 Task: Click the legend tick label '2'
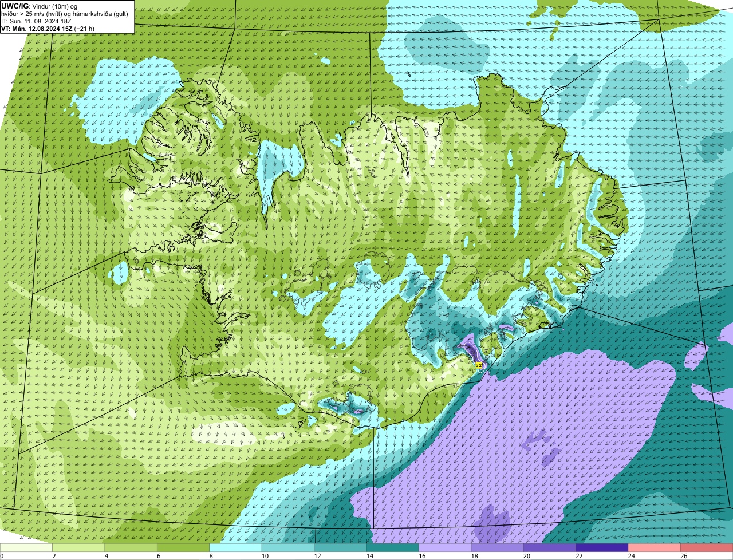pyautogui.click(x=53, y=556)
